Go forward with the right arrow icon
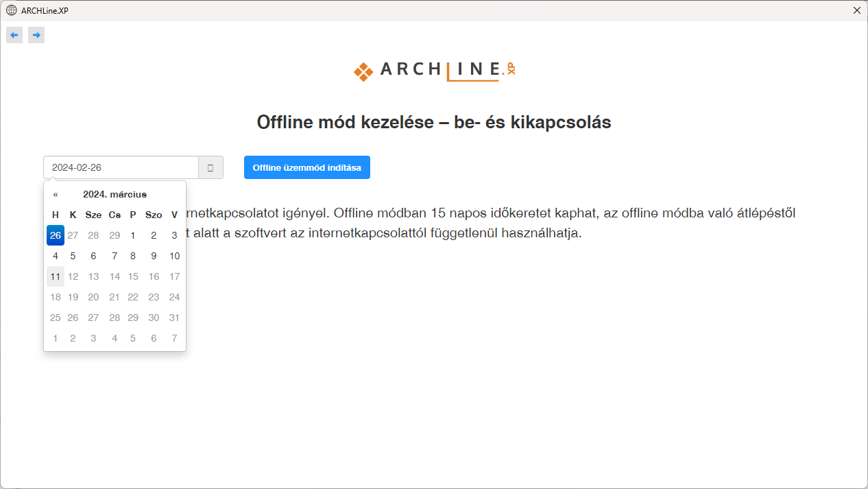This screenshot has height=489, width=868. coord(36,35)
